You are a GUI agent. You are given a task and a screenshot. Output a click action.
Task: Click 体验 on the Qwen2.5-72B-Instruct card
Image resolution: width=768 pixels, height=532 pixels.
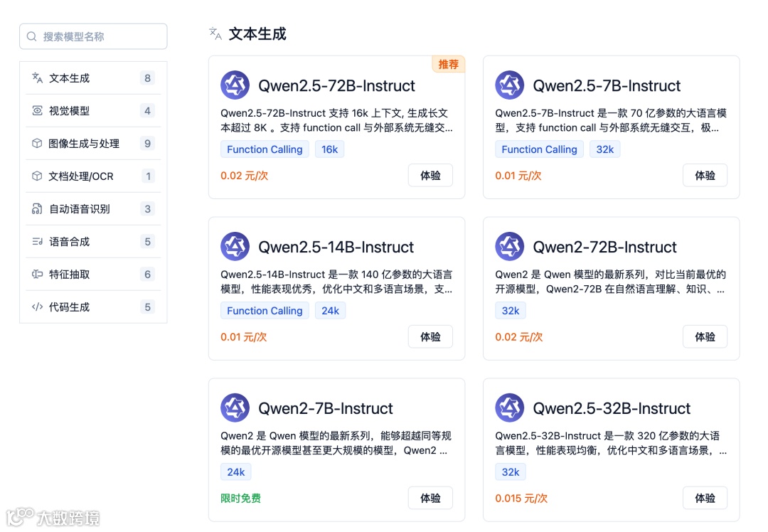[x=430, y=176]
